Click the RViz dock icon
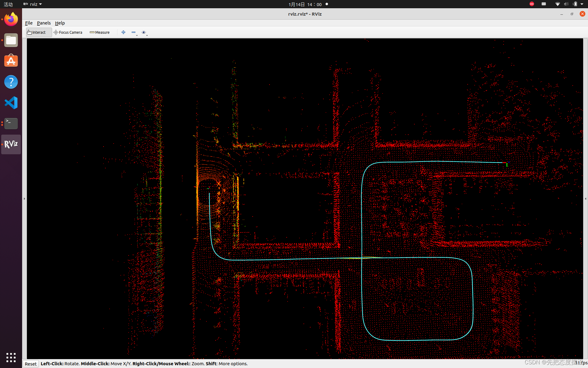The height and width of the screenshot is (368, 588). pos(11,144)
